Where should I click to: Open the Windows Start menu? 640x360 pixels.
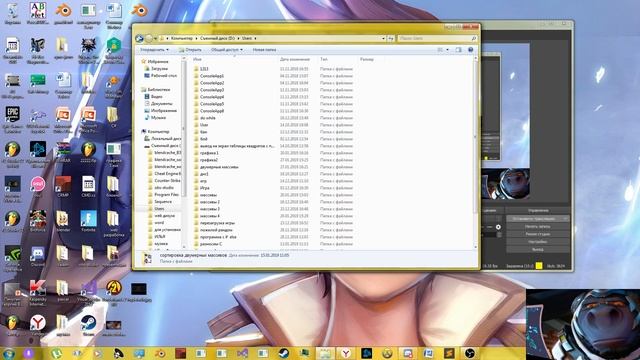click(8, 353)
